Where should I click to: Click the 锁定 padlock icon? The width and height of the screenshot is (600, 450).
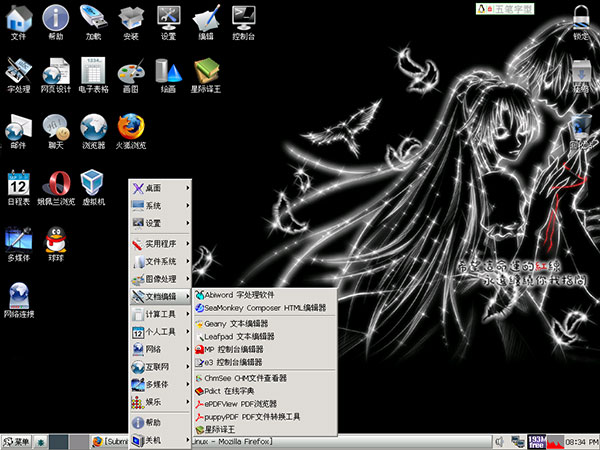pyautogui.click(x=581, y=22)
